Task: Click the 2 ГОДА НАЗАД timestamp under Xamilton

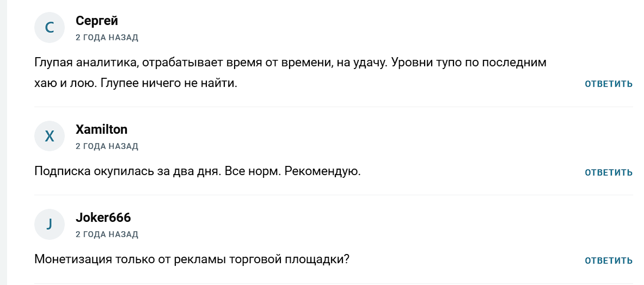Action: (107, 146)
